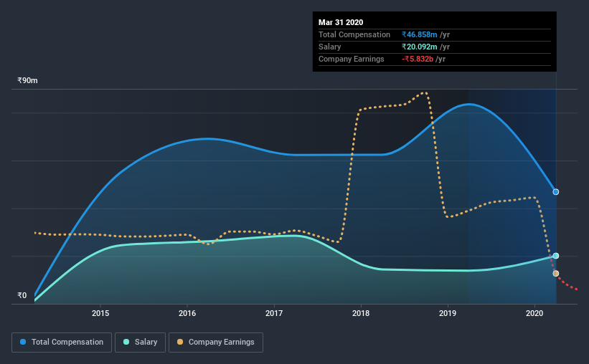Toggle the Company Earnings legend button
This screenshot has height=364, width=589.
tap(216, 343)
